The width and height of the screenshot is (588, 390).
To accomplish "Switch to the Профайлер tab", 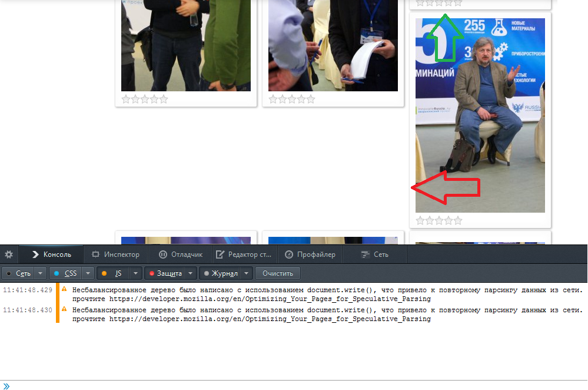I will pyautogui.click(x=310, y=255).
